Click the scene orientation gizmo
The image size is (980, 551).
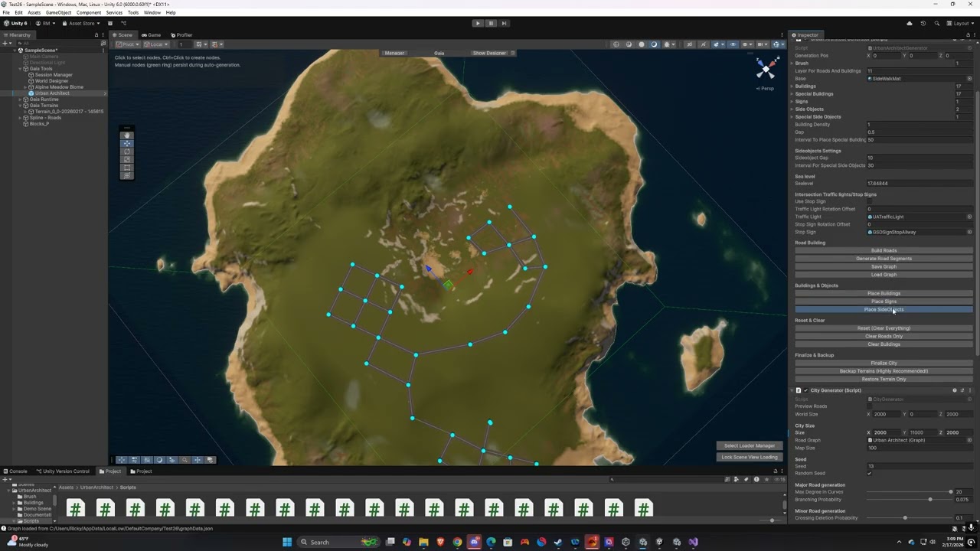(766, 69)
